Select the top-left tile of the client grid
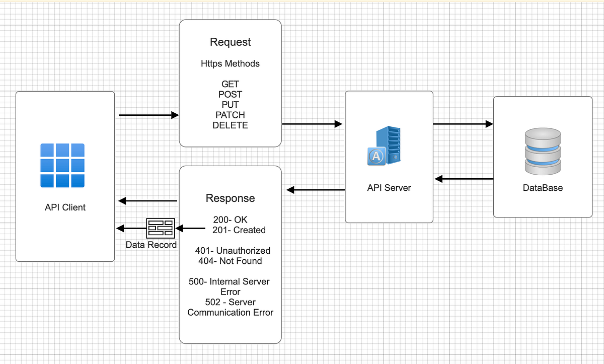604x364 pixels. pos(47,150)
